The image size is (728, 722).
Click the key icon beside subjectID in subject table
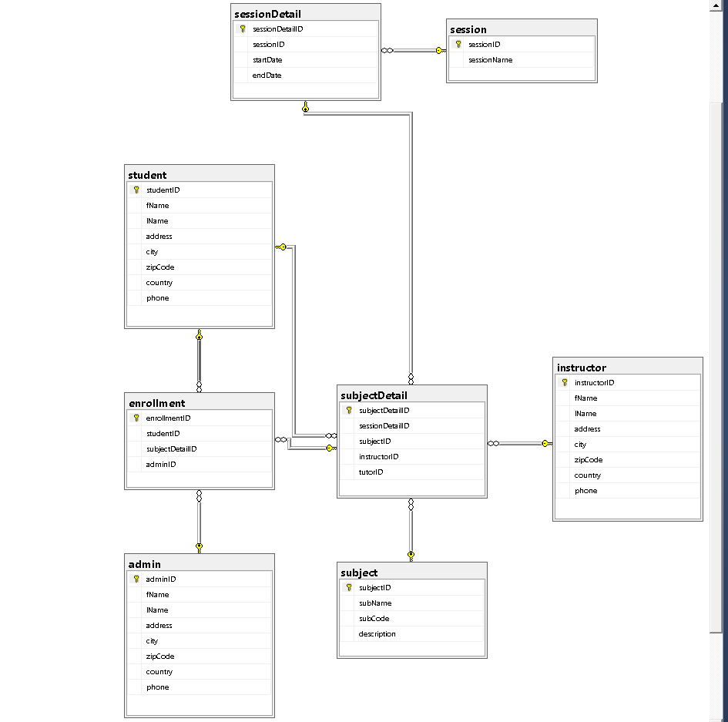[348, 587]
